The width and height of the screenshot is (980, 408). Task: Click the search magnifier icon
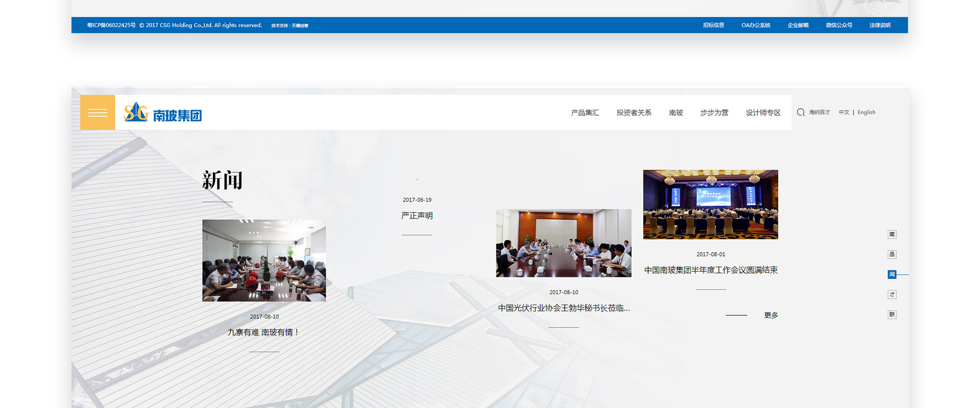800,112
